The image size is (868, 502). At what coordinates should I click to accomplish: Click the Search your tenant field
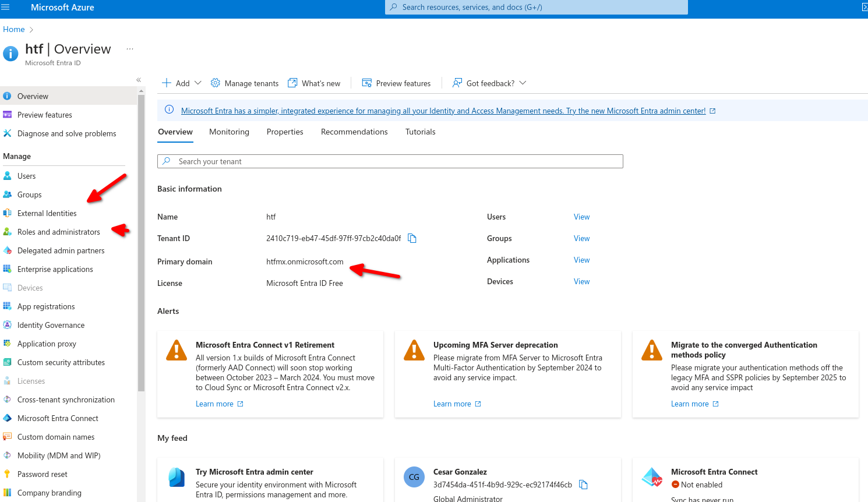coord(390,161)
